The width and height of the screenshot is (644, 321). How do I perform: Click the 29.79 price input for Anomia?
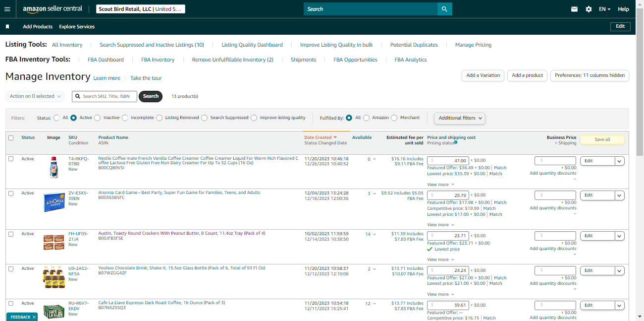coord(448,195)
